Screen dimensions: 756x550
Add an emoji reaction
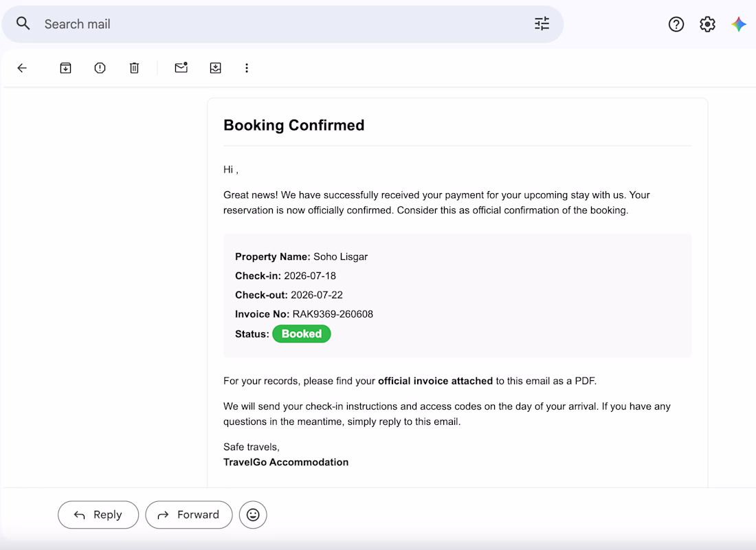coord(253,515)
